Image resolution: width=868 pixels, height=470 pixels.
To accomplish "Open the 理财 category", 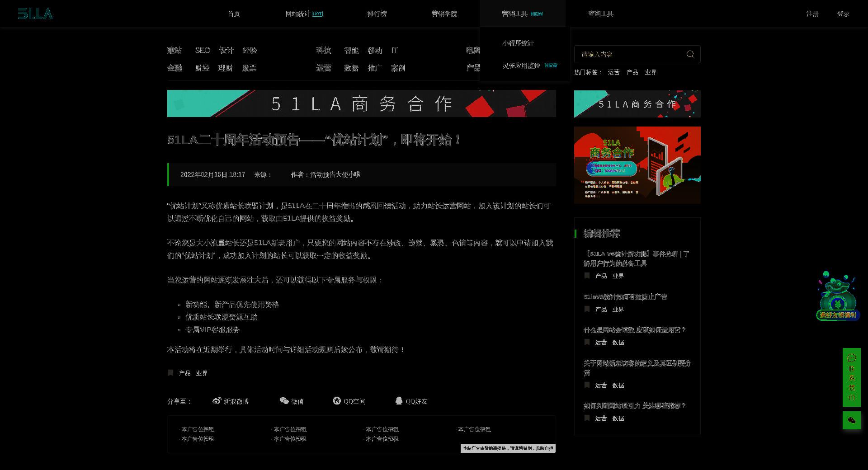I will pos(225,68).
